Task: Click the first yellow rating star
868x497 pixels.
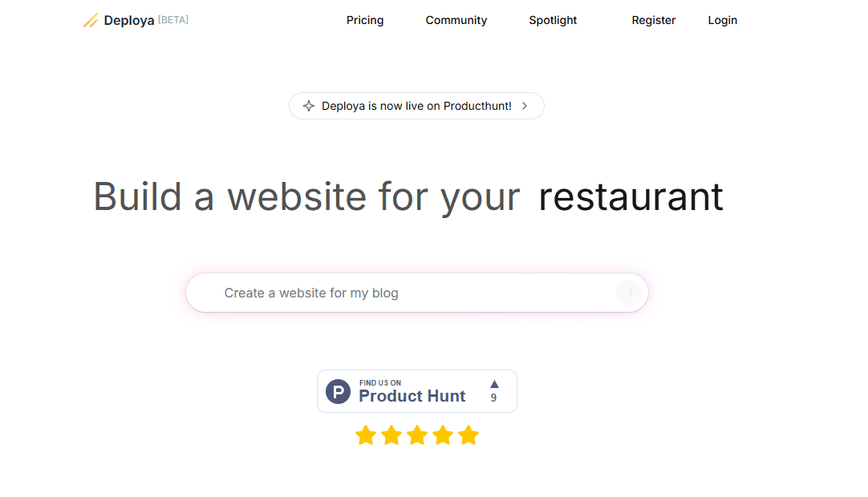Action: click(x=366, y=435)
